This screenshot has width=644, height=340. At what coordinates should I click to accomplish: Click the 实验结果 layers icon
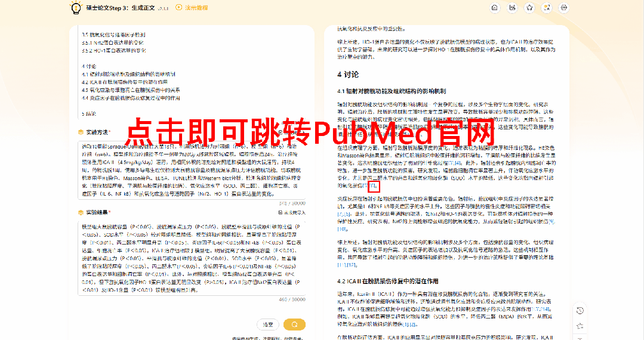click(81, 213)
